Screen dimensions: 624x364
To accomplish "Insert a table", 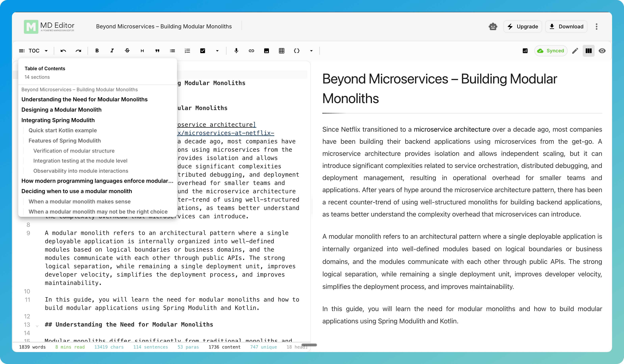I will pos(282,51).
